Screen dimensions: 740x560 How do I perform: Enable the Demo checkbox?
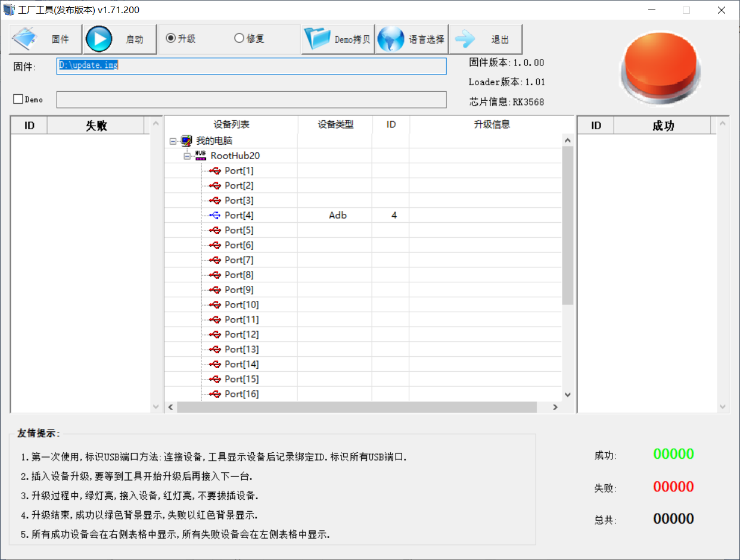click(18, 99)
